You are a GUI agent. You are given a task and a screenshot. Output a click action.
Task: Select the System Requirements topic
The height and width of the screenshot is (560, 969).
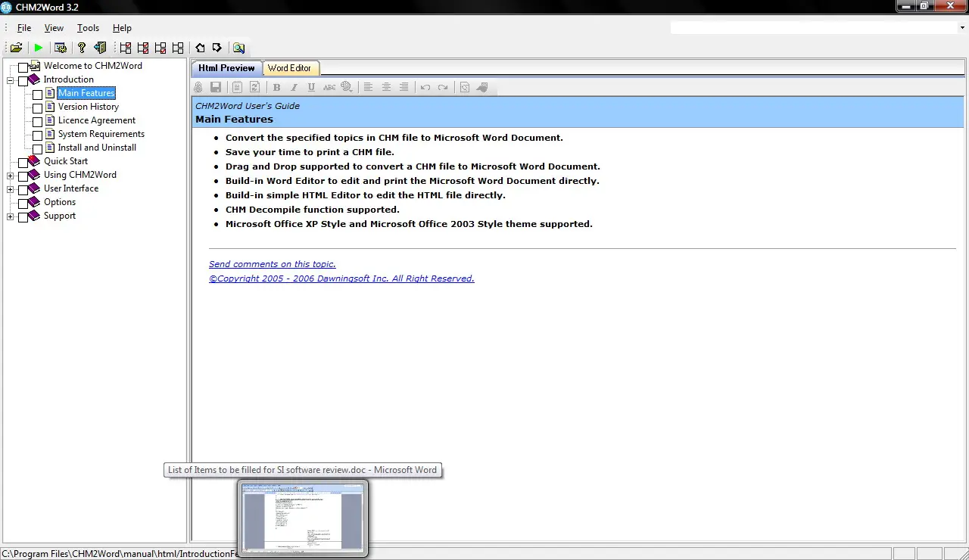(101, 134)
